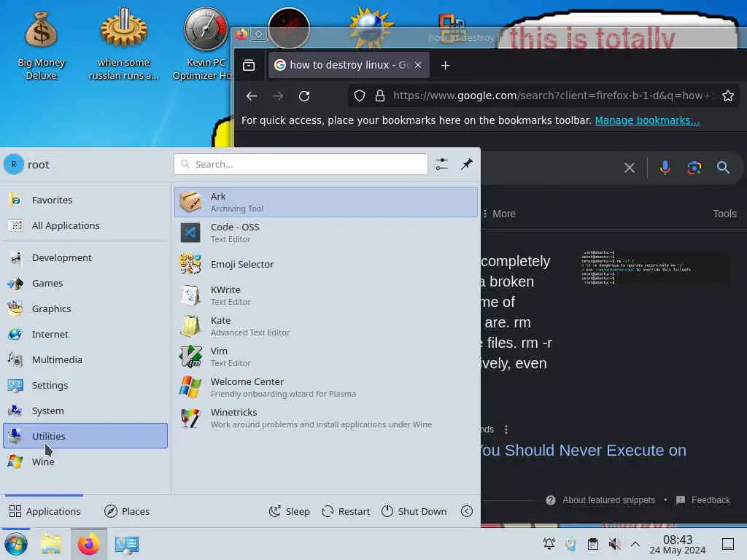
Task: Click the Windows-style start button
Action: 16,544
